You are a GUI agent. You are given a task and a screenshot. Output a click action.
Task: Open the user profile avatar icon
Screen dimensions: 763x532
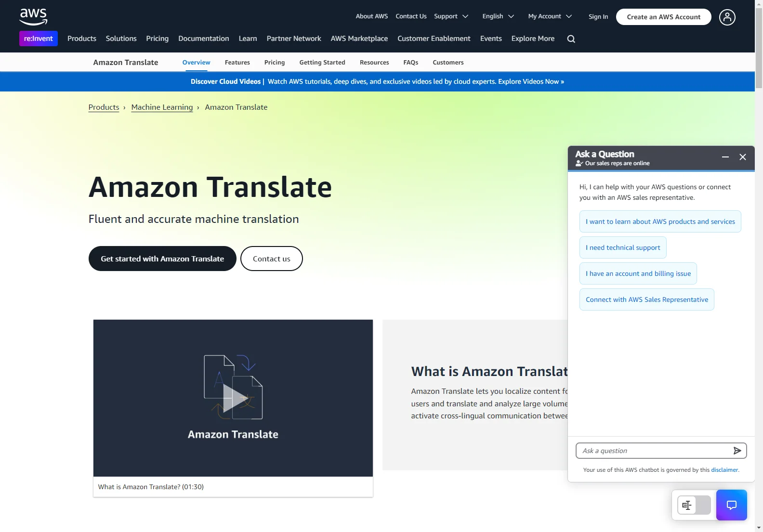[727, 17]
